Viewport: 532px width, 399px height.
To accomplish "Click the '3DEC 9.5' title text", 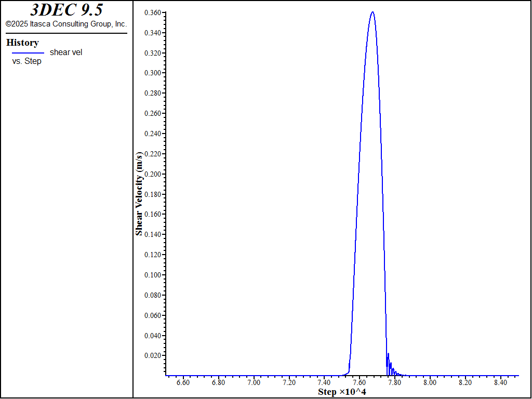I will tap(66, 10).
